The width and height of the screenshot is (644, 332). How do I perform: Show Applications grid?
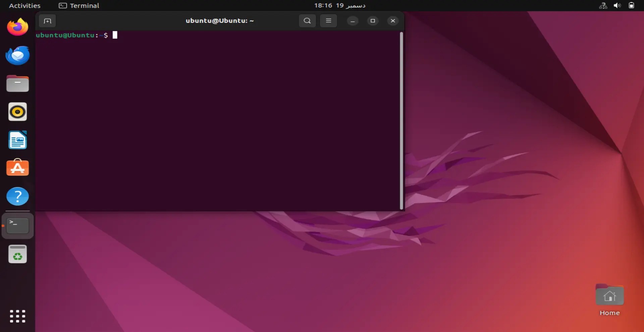click(x=17, y=316)
